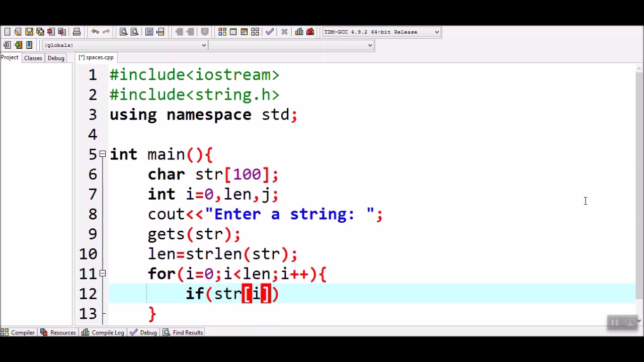Click the Compile and Run icon

[x=244, y=32]
